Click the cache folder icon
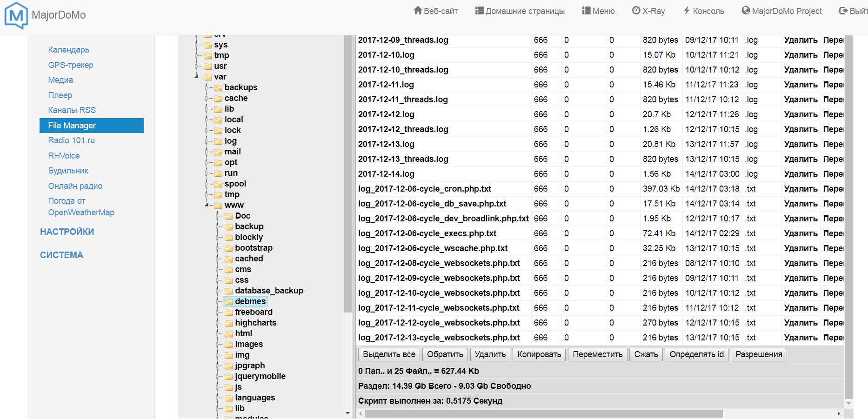Screen dimensions: 868x419 pos(218,99)
